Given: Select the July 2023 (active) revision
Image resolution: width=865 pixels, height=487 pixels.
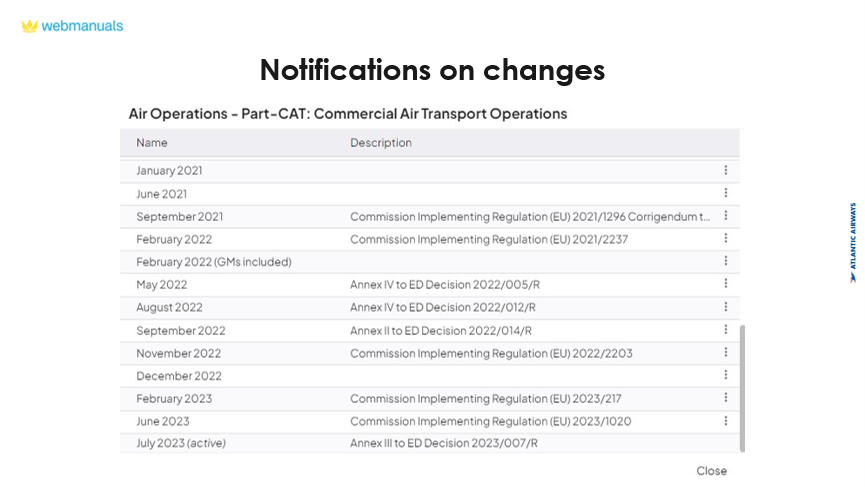Looking at the screenshot, I should [x=181, y=443].
